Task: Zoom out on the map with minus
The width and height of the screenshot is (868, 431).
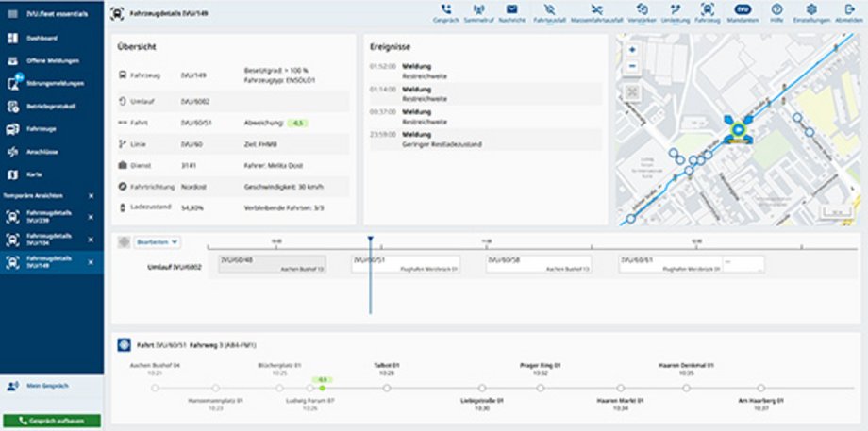Action: coord(633,66)
